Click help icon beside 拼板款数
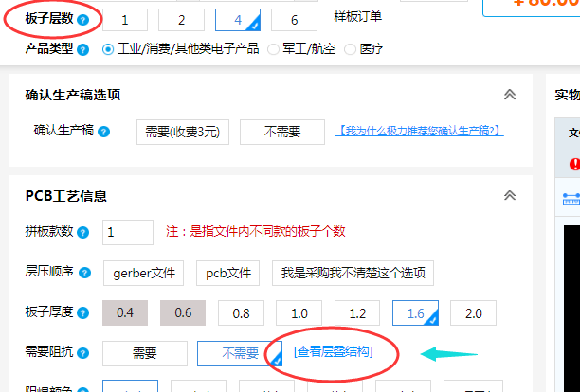Image resolution: width=580 pixels, height=392 pixels. coord(94,232)
